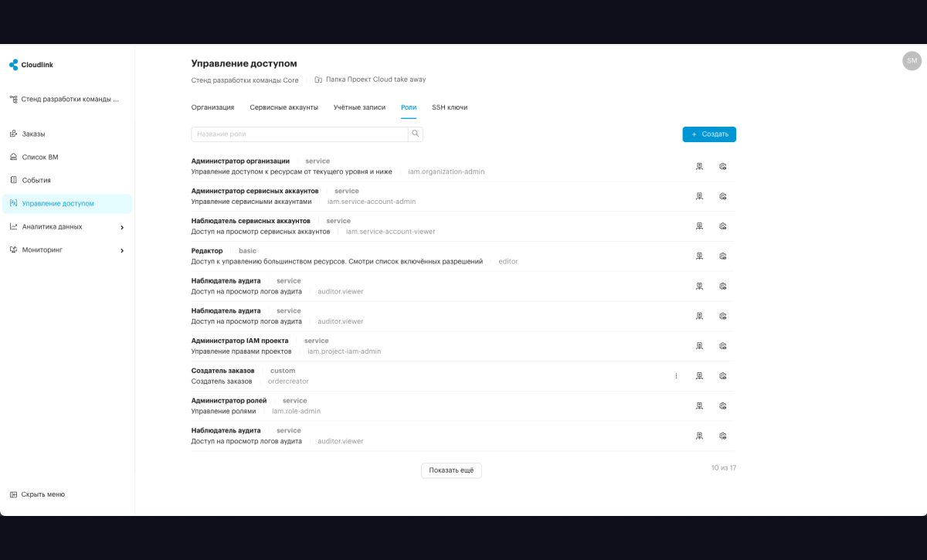The width and height of the screenshot is (927, 560).
Task: Click the Показать ещё button
Action: (451, 470)
